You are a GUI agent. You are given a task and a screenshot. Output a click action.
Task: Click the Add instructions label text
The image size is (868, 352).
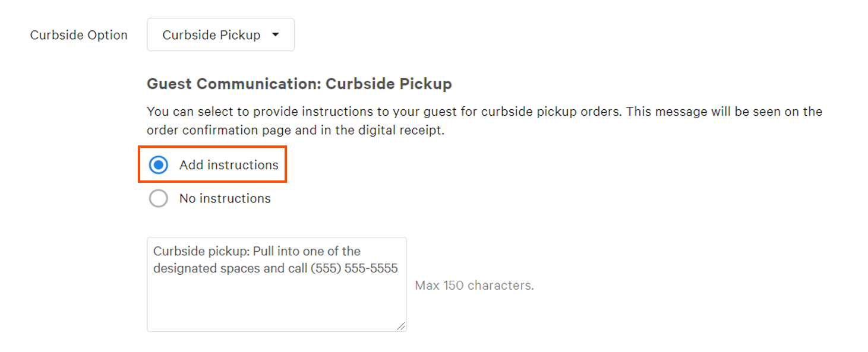tap(229, 164)
